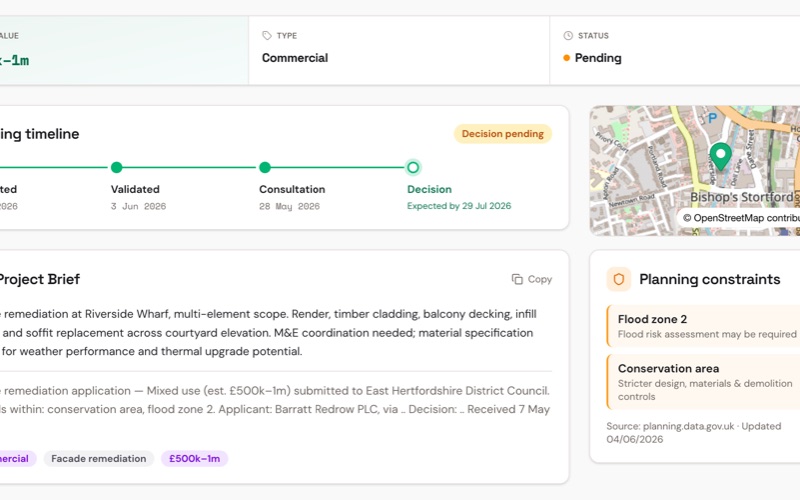
Task: Click 'Applicant: Barratt Redrow PLC' line
Action: click(298, 409)
